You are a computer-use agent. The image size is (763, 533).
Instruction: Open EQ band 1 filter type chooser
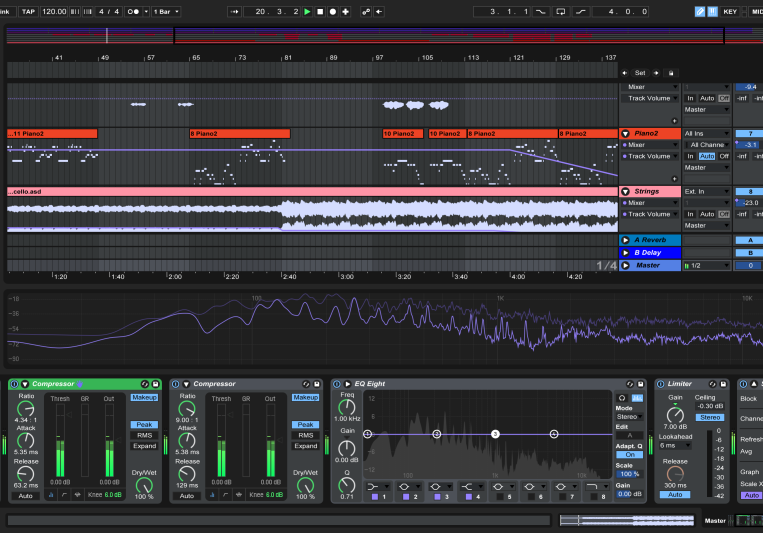pyautogui.click(x=378, y=486)
